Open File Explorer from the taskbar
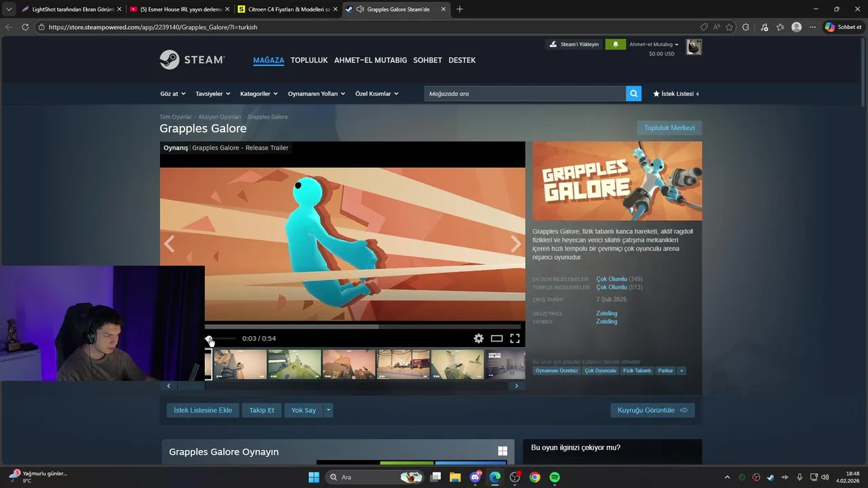The width and height of the screenshot is (868, 488). click(x=455, y=477)
